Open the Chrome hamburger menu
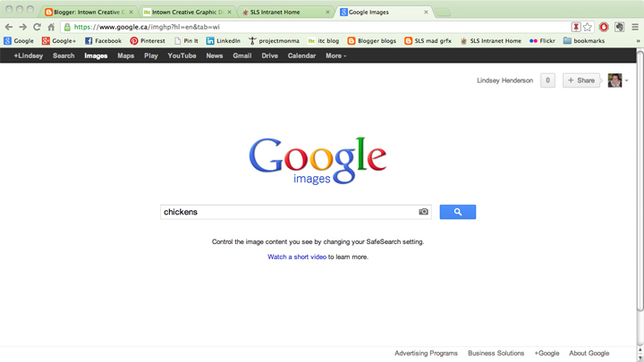 click(x=635, y=27)
